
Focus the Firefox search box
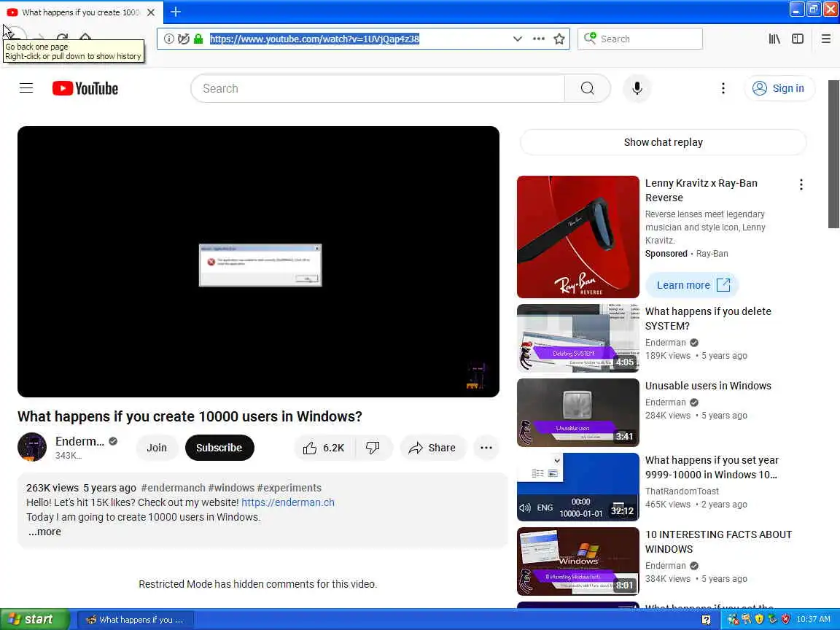[640, 39]
